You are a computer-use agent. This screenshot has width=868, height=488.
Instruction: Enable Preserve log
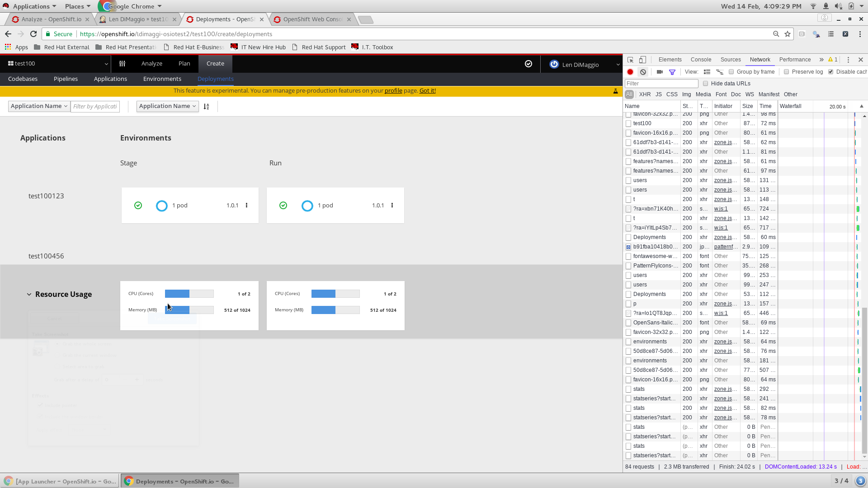click(x=786, y=72)
